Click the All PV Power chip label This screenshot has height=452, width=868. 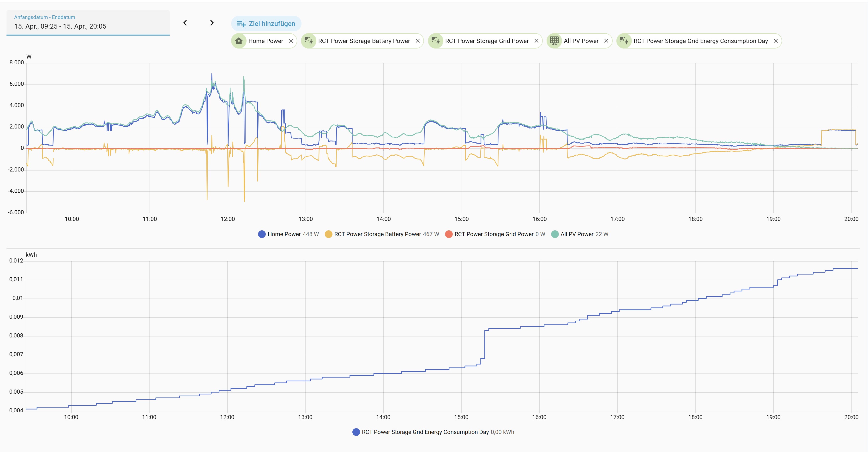[x=581, y=41]
